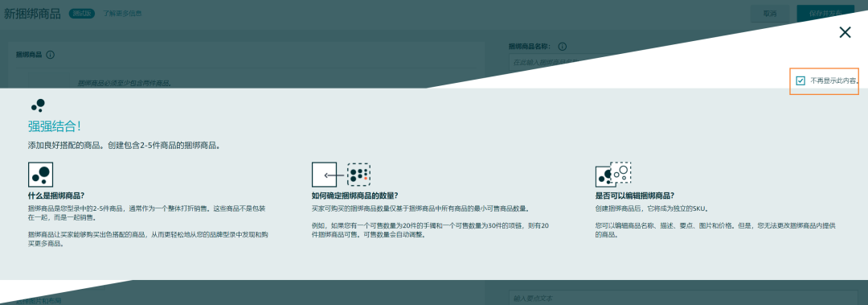Toggle the 不再显示此内容 checkbox
868x305 pixels.
(x=800, y=80)
